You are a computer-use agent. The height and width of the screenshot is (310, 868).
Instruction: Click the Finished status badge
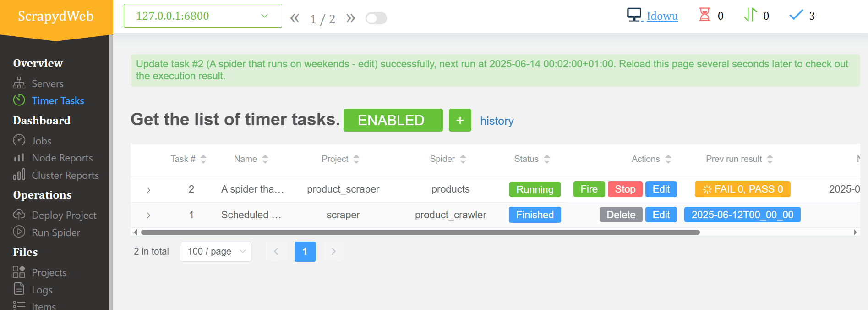point(535,215)
